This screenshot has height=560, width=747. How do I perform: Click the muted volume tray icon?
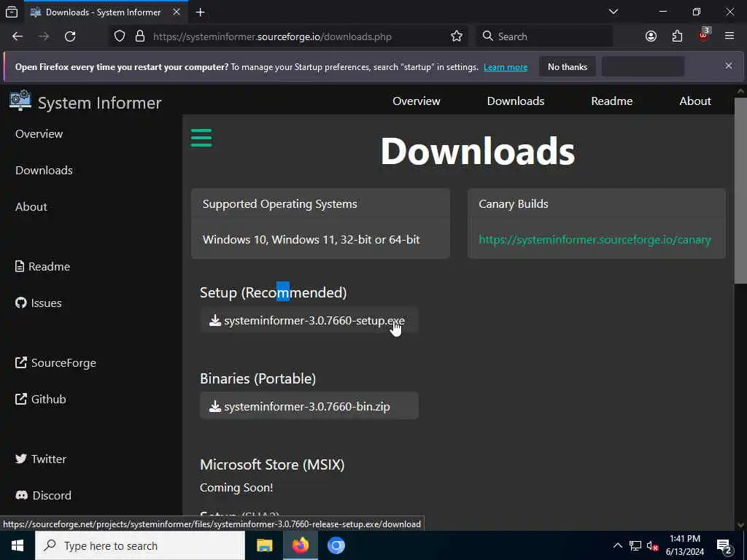tap(652, 545)
